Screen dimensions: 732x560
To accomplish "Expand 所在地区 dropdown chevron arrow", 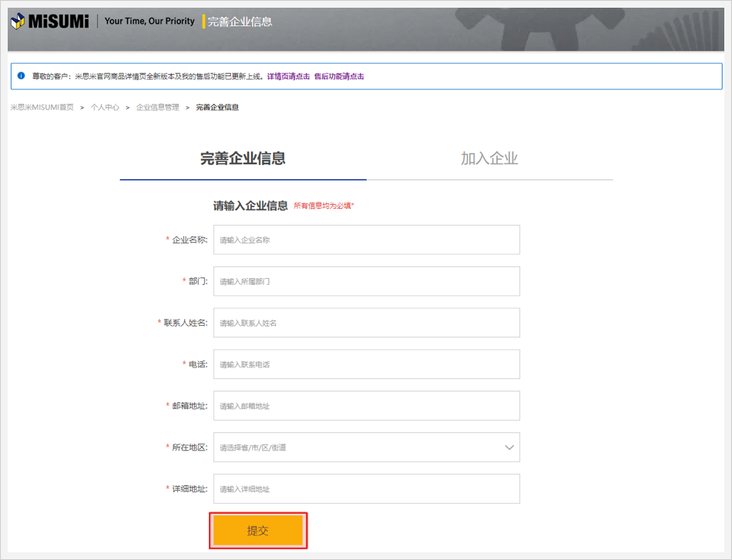I will click(x=509, y=448).
